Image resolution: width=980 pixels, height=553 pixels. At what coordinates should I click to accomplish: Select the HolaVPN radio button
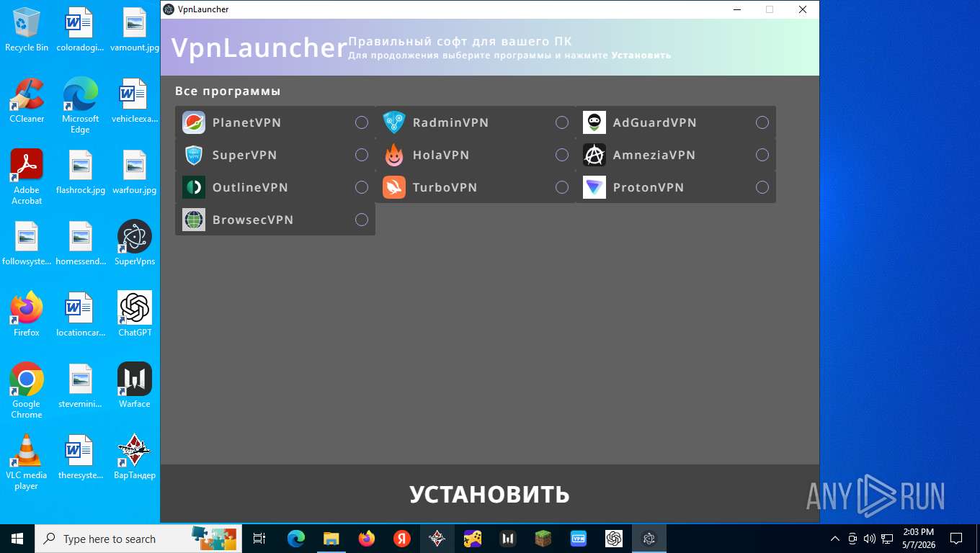point(562,155)
